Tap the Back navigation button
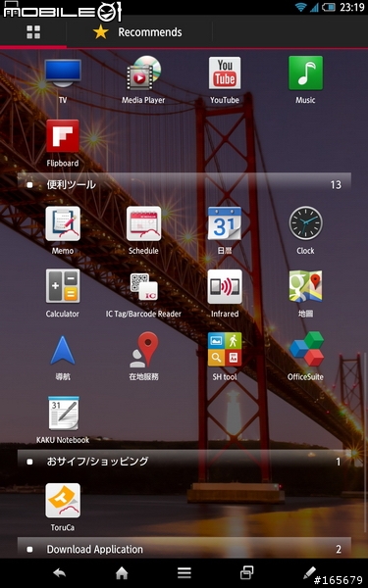 click(60, 572)
